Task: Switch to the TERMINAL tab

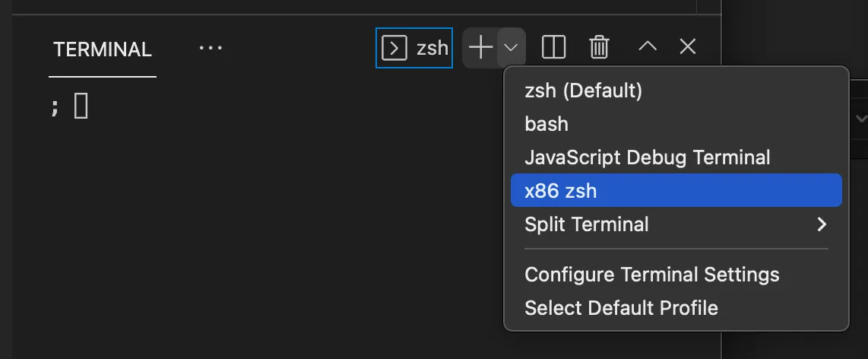Action: click(103, 49)
